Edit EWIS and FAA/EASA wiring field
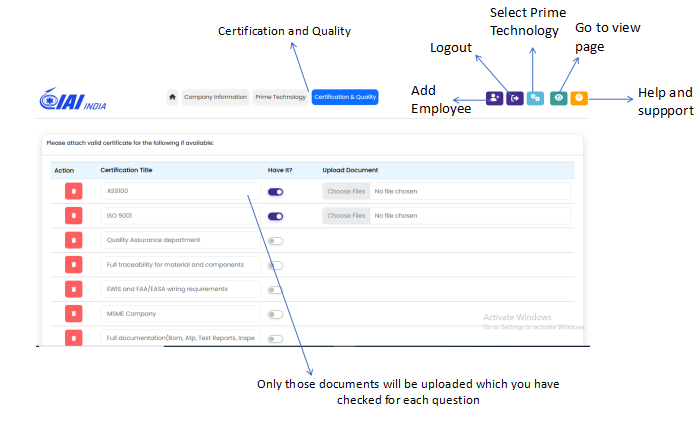 (180, 289)
